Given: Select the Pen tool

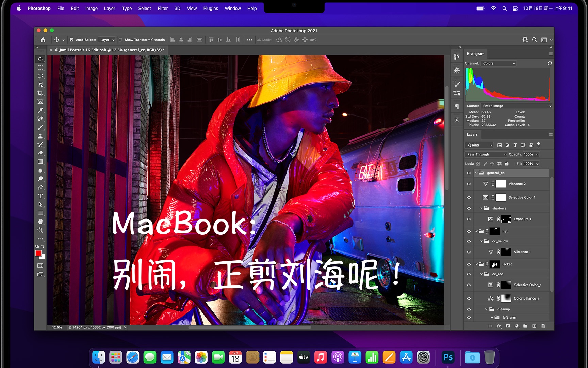Looking at the screenshot, I should point(40,187).
